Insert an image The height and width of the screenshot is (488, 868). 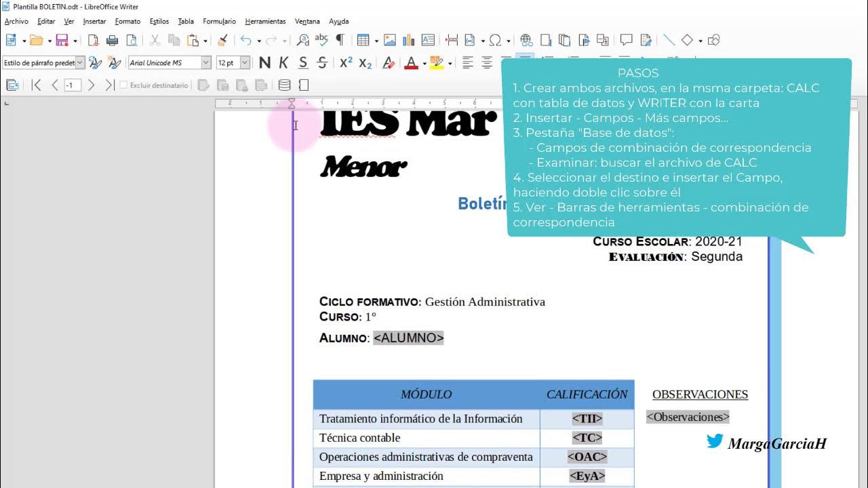click(x=390, y=41)
